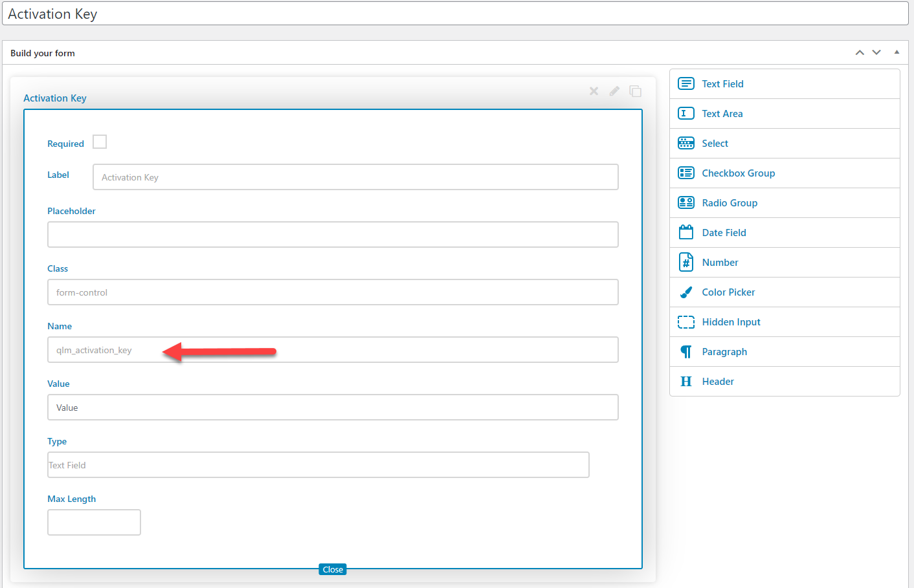This screenshot has height=588, width=914.
Task: Click the Close button below the field editor
Action: click(x=333, y=569)
